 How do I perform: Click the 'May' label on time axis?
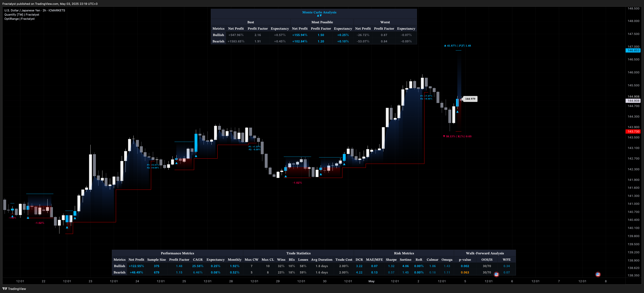(x=371, y=282)
